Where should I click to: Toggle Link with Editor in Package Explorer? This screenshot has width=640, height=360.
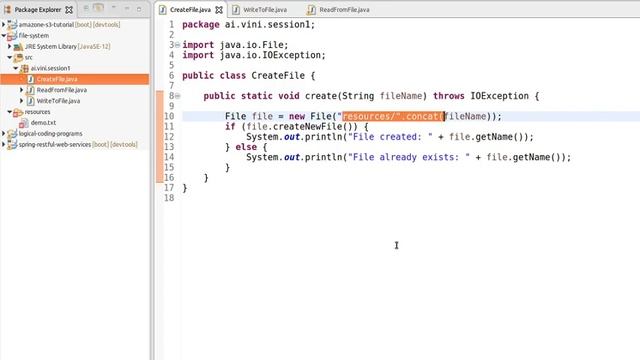point(98,8)
